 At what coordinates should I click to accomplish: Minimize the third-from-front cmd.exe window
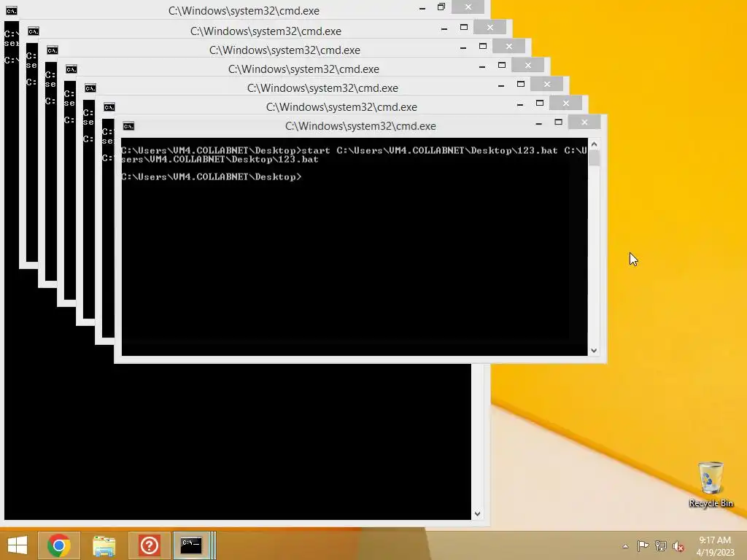[x=501, y=86]
